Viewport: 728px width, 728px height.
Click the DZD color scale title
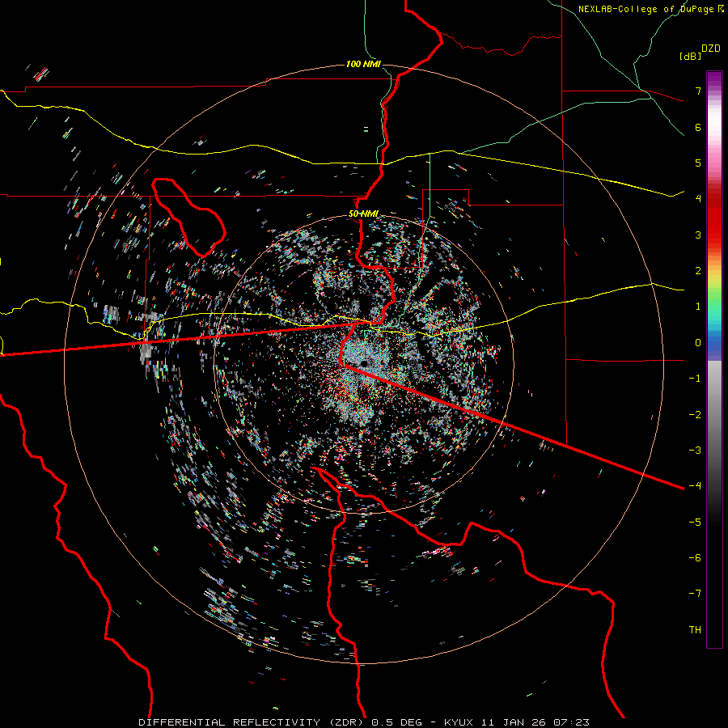(711, 49)
